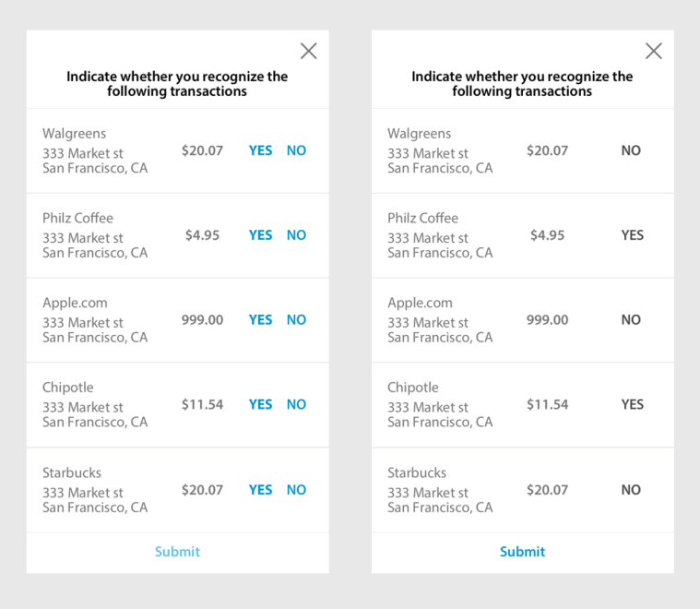Click Walgreens NO answer in right panel

(631, 150)
